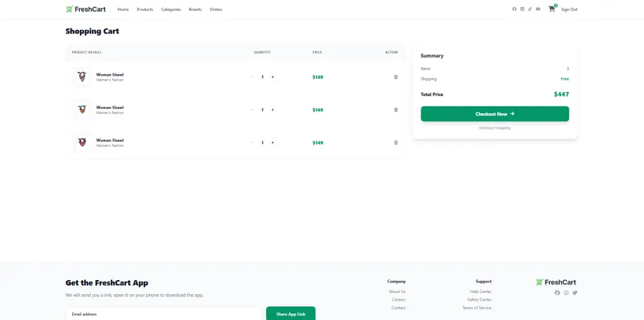
Task: Open footer Instagram icon
Action: tap(566, 292)
